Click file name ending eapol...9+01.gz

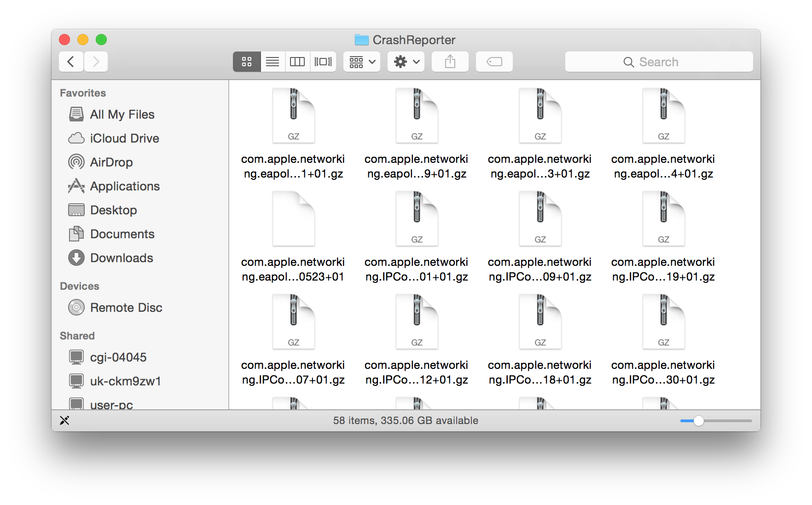pyautogui.click(x=417, y=166)
